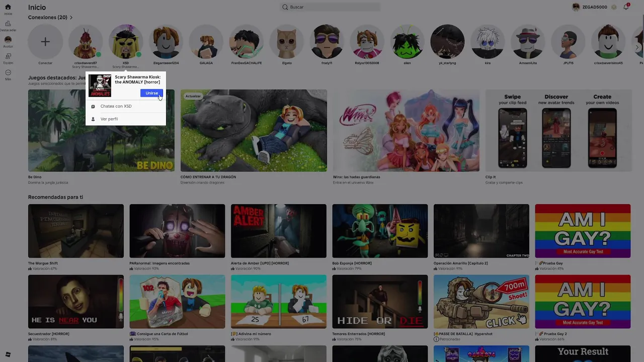Image resolution: width=644 pixels, height=362 pixels.
Task: Click Unirse to join the game
Action: (x=151, y=93)
